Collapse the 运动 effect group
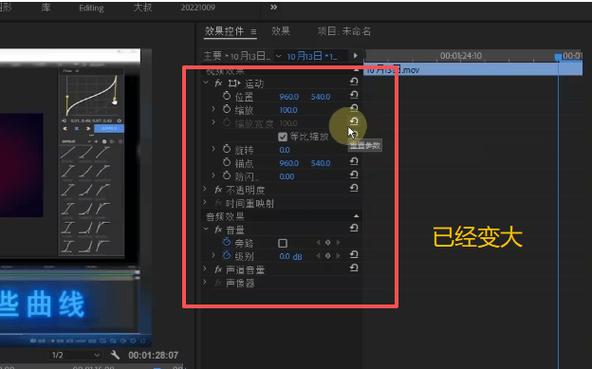This screenshot has height=369, width=592. (x=206, y=82)
